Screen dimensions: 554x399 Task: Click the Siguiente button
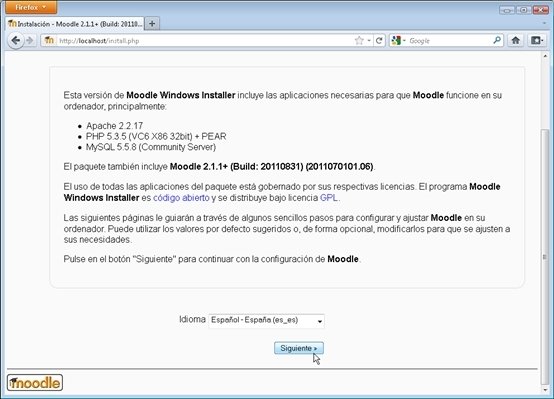pyautogui.click(x=299, y=348)
